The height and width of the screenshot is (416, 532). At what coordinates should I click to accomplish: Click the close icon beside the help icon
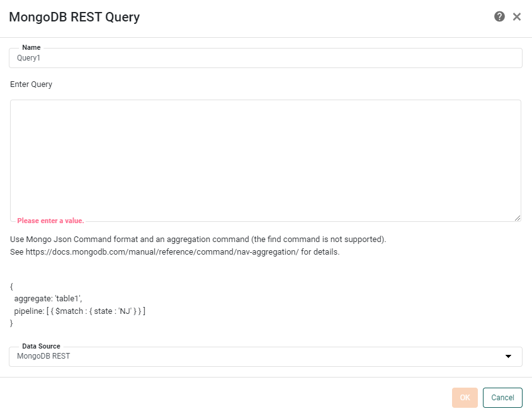[517, 17]
